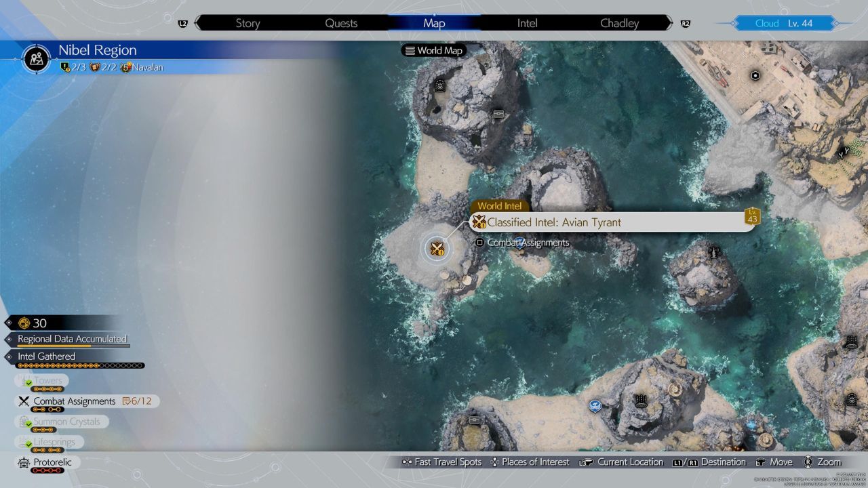Switch to the Story tab
This screenshot has width=868, height=488.
[x=248, y=23]
